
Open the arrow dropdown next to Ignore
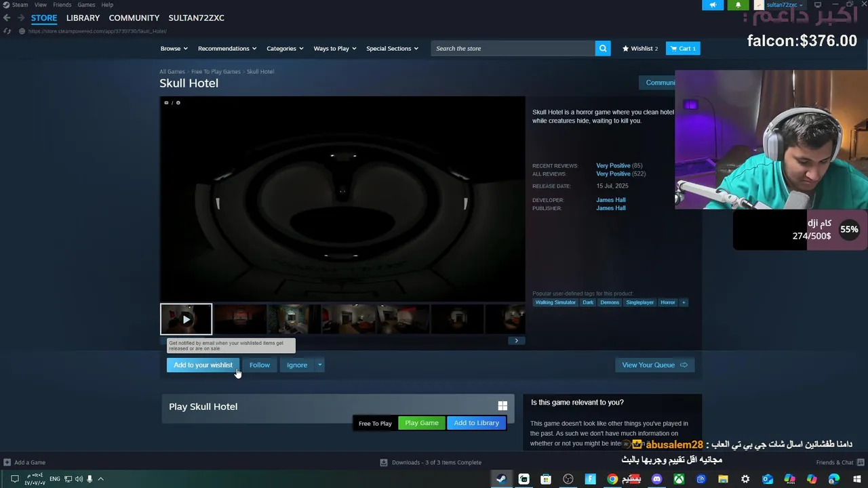coord(319,365)
